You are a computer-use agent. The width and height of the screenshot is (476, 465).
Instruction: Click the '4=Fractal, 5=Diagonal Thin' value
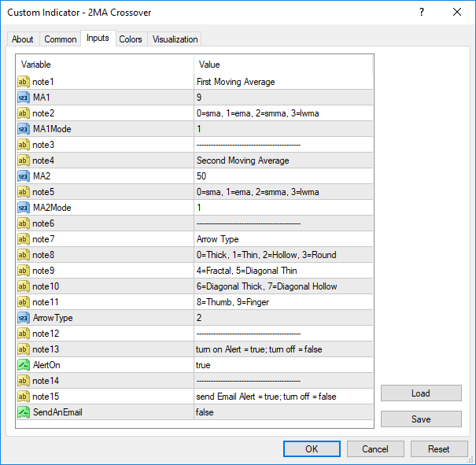point(247,271)
